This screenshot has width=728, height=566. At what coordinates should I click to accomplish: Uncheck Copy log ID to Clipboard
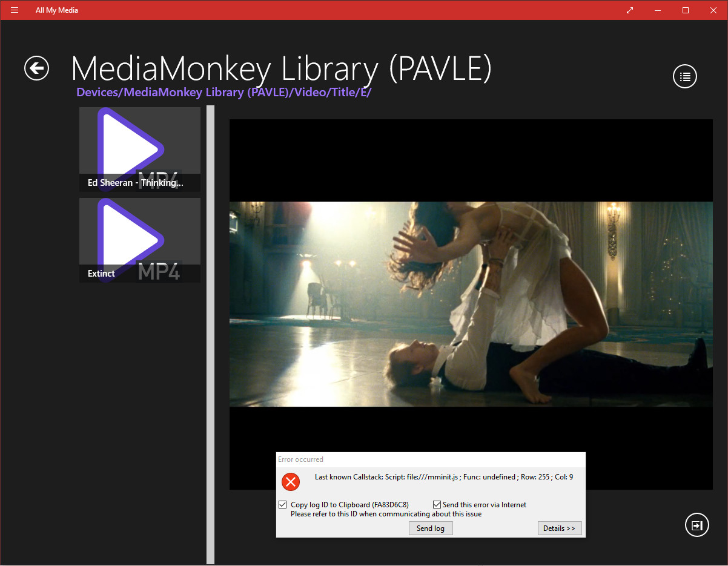pyautogui.click(x=283, y=505)
